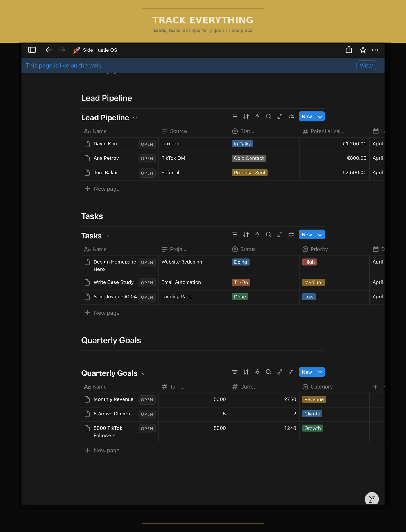Add a property column to Quarterly Goals

click(x=375, y=387)
